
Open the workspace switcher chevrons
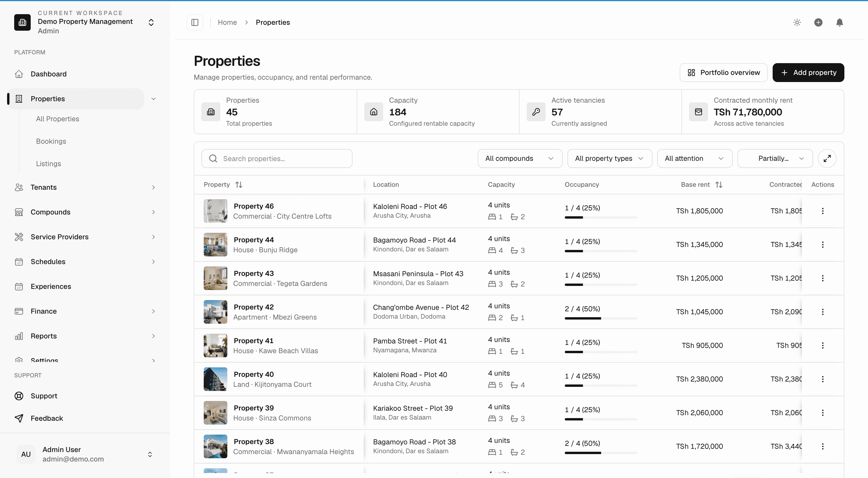click(x=151, y=22)
